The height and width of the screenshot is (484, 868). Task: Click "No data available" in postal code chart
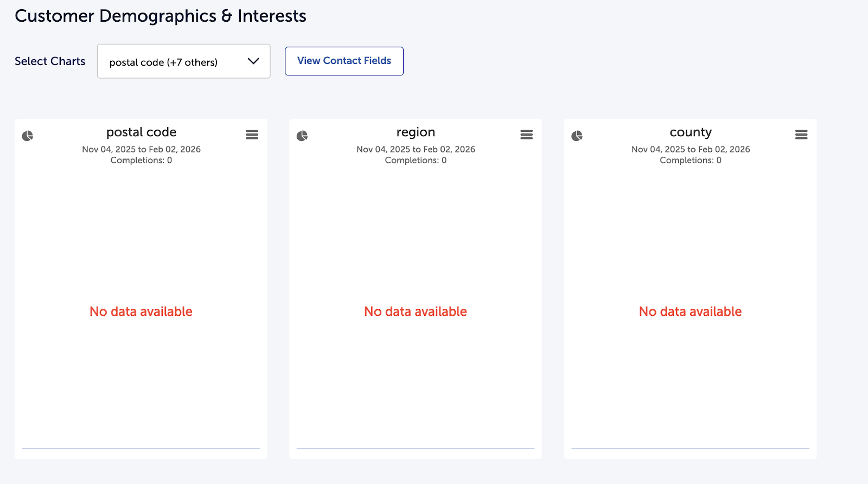pos(141,311)
